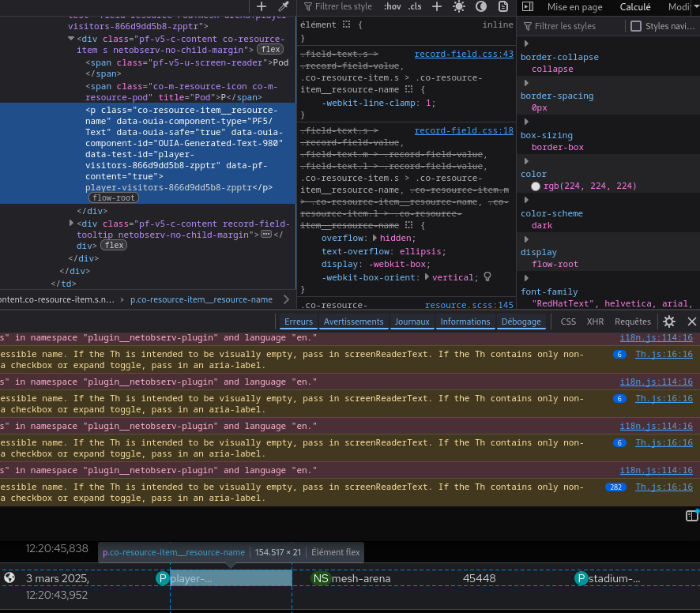Toggle the Erreurs console filter
Viewport: 700px width, 613px height.
(299, 322)
